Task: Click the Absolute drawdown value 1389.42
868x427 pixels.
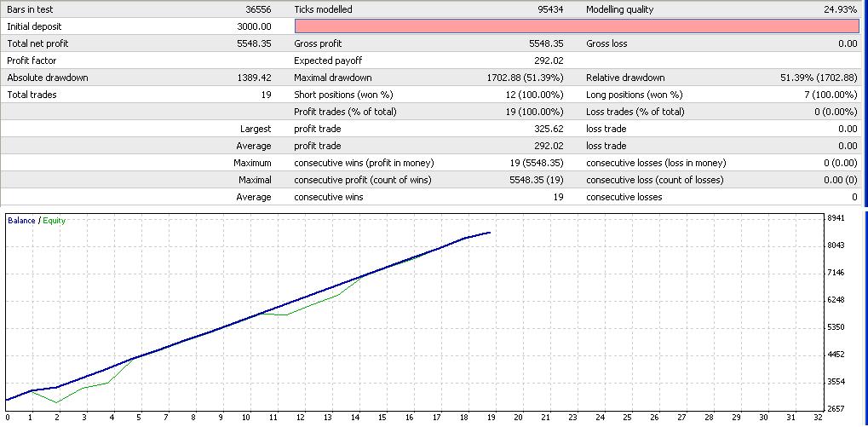Action: pos(254,78)
